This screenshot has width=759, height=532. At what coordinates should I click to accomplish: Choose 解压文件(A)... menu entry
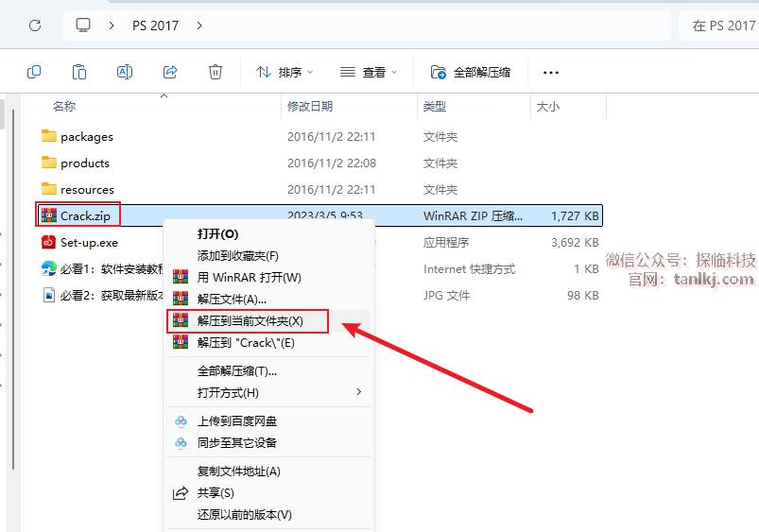[x=268, y=300]
